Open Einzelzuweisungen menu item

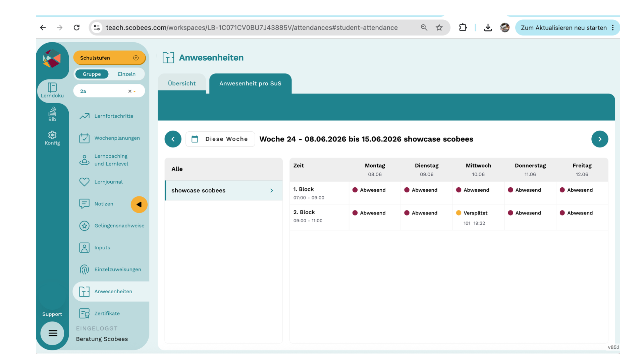coord(118,269)
